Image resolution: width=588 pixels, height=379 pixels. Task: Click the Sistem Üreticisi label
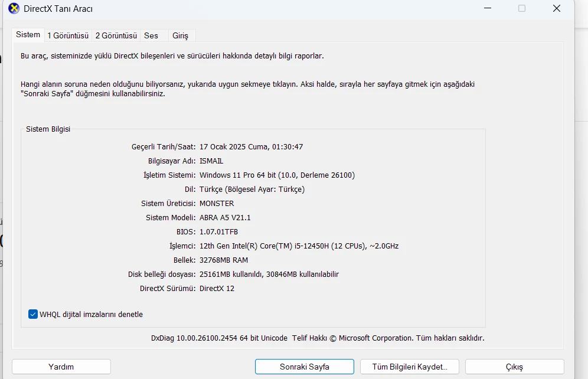coord(168,204)
